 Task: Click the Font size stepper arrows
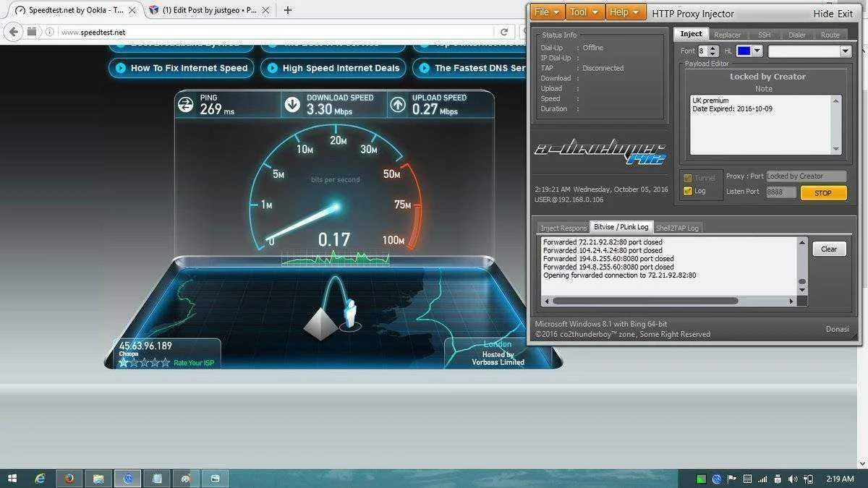point(713,51)
